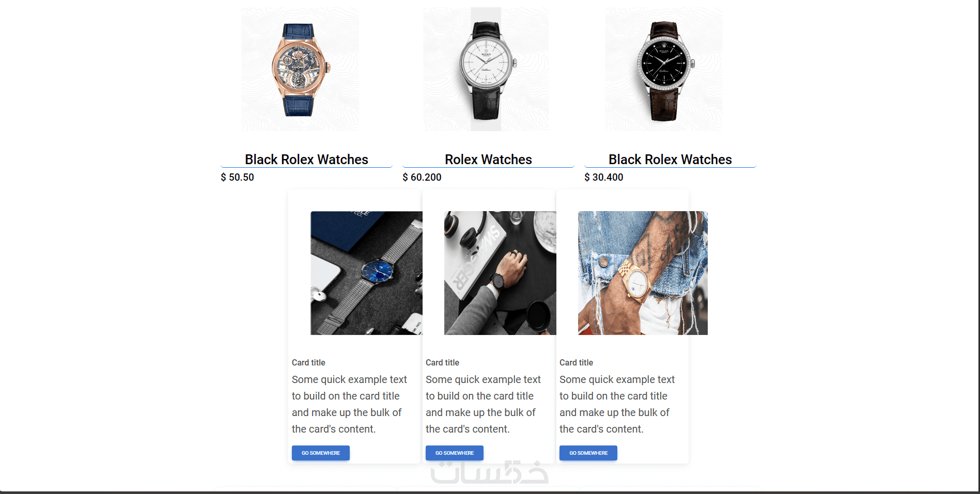
Task: Select Card title heading in first card
Action: [308, 362]
